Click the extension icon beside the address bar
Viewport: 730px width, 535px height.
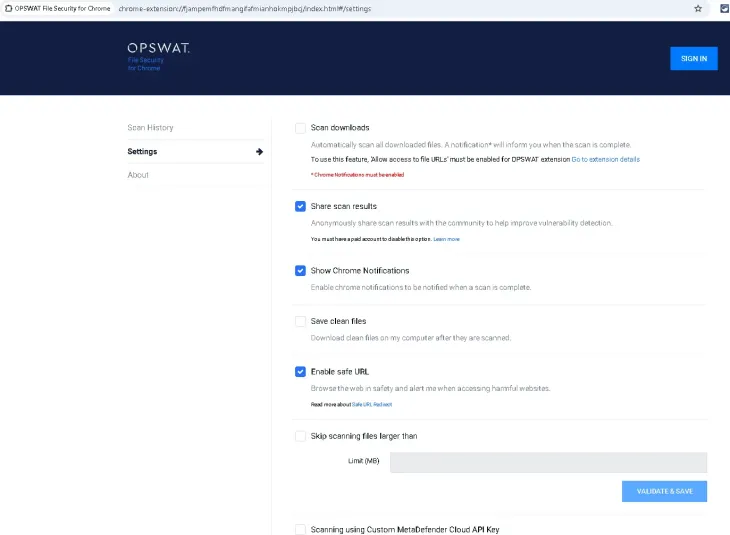724,8
